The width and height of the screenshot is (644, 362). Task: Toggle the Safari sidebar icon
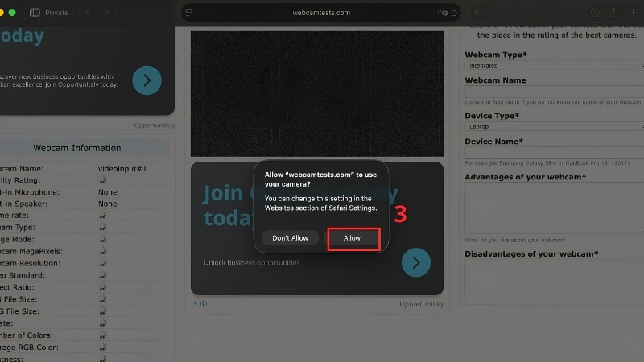coord(35,13)
